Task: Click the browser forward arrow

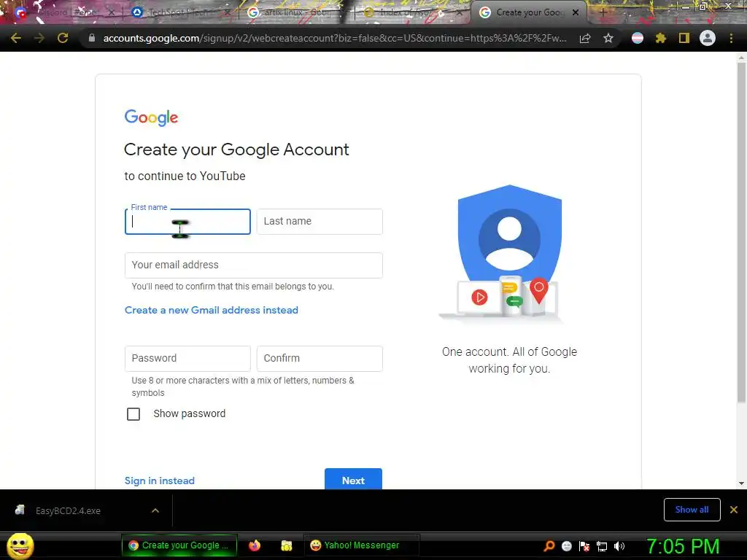Action: coord(39,38)
